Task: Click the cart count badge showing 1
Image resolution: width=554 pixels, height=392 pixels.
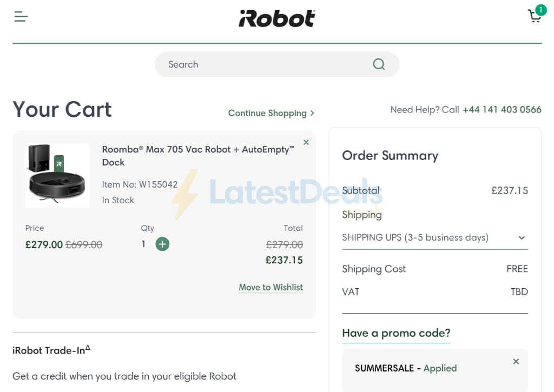Action: click(x=540, y=10)
